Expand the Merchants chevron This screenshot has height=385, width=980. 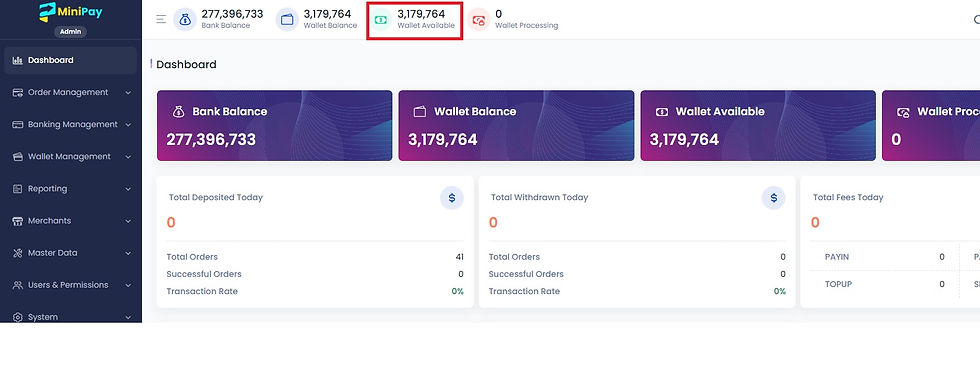128,221
